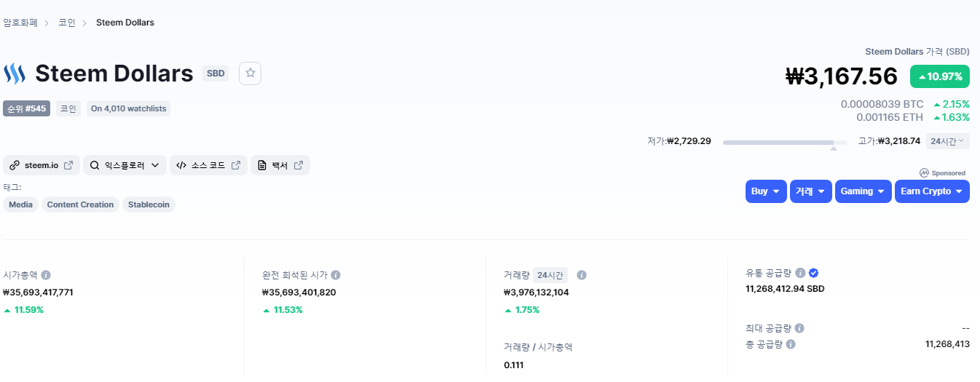This screenshot has width=980, height=382.
Task: Click the low-high price range slider
Action: coord(779,143)
